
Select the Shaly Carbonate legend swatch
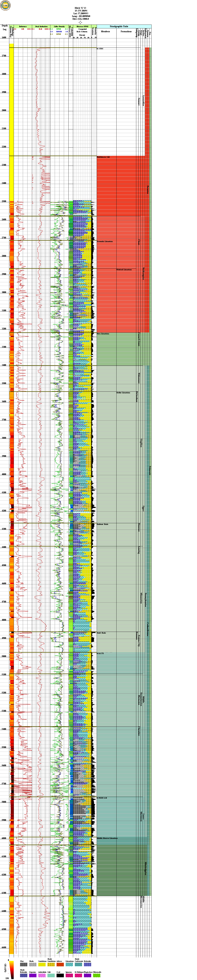pos(78,964)
